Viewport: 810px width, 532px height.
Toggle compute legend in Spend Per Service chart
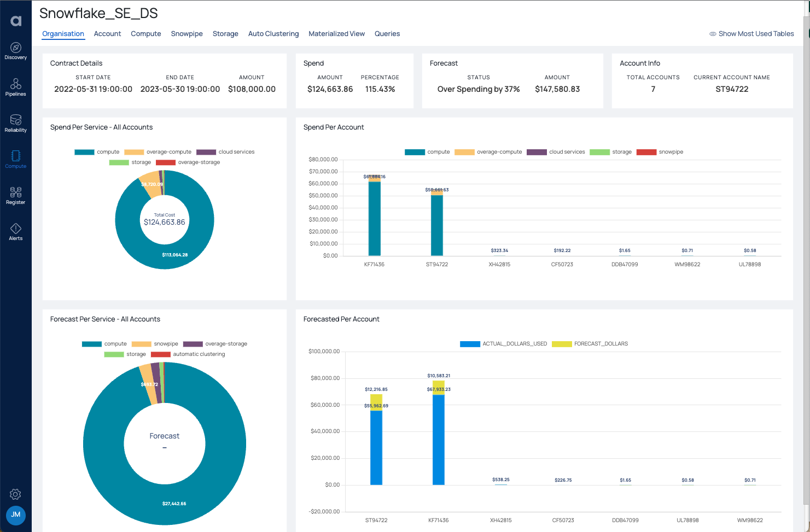(x=97, y=152)
